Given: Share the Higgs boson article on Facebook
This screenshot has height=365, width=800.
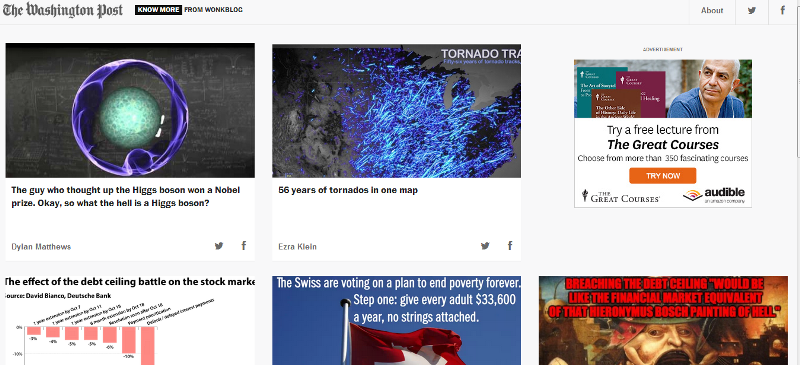Looking at the screenshot, I should tap(244, 246).
